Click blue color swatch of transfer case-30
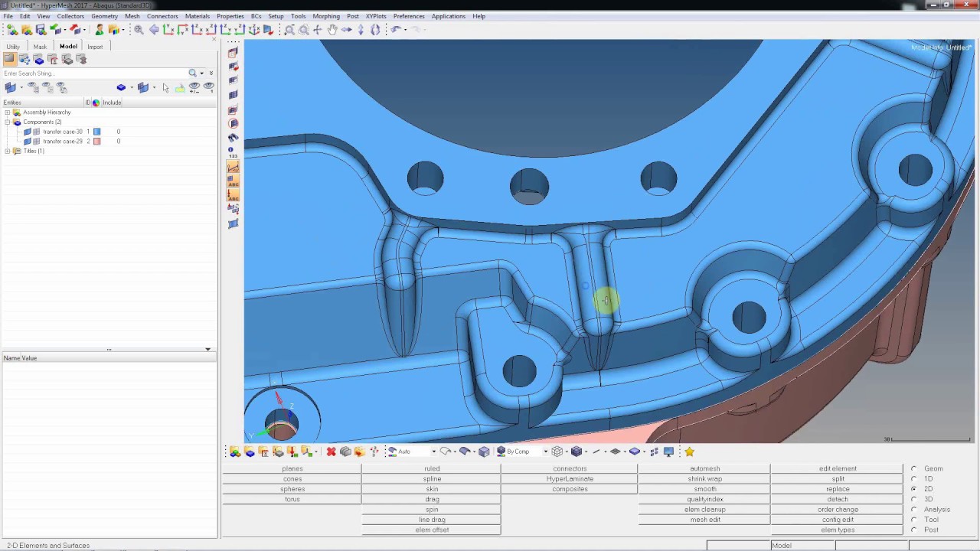The width and height of the screenshot is (980, 551). point(96,132)
